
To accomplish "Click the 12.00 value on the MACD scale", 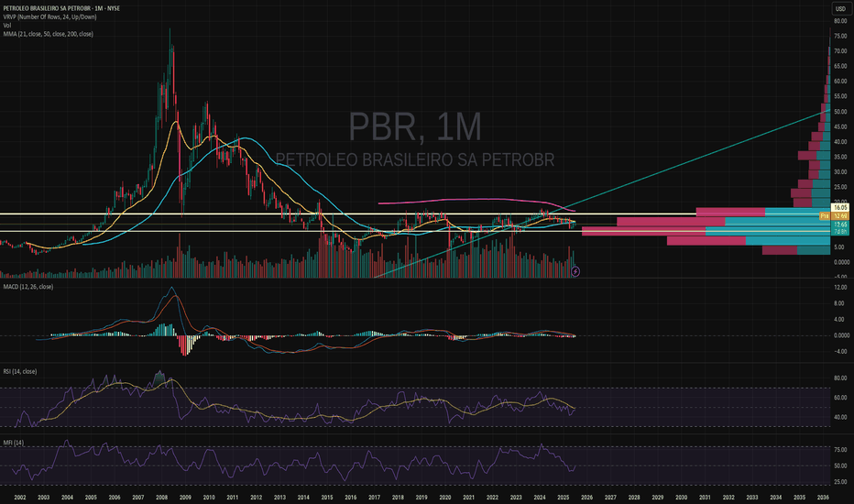I will [840, 287].
